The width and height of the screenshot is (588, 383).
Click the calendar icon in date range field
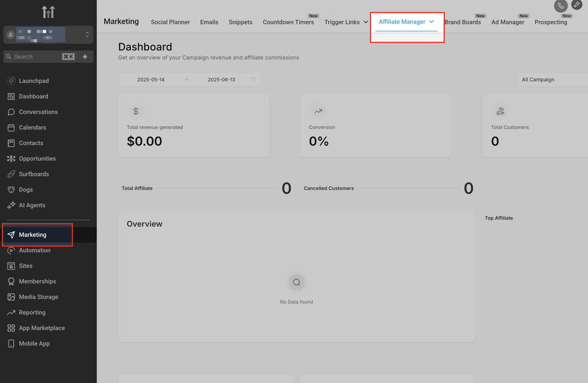253,79
